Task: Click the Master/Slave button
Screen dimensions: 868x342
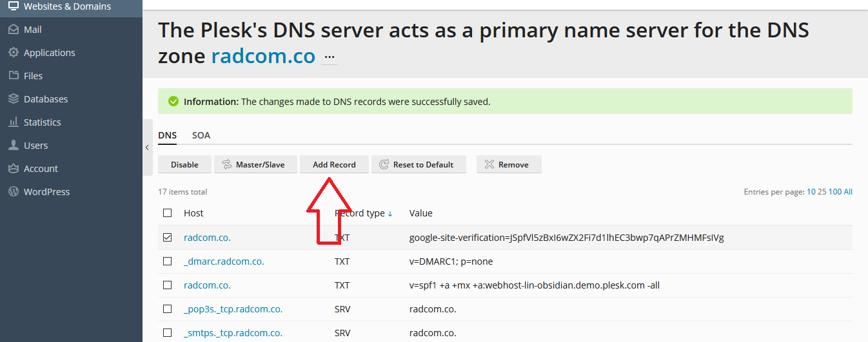Action: tap(254, 165)
